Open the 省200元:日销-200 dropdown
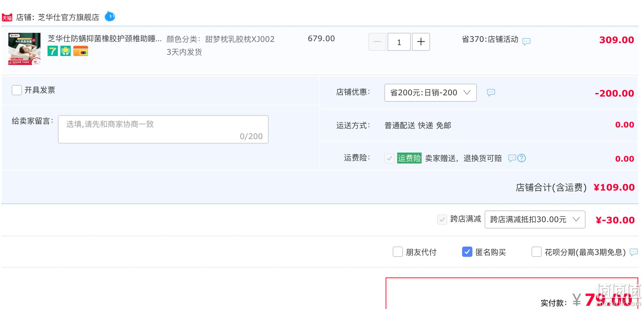 point(431,93)
